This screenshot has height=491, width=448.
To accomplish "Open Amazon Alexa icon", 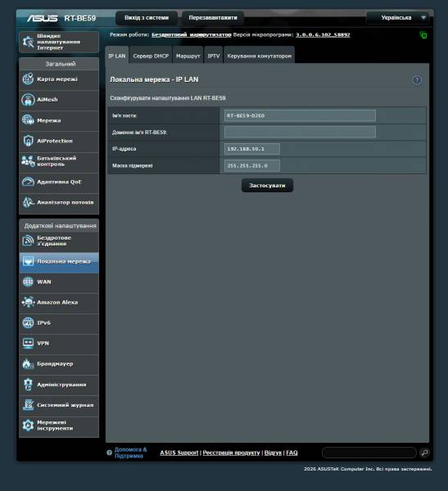I will click(x=28, y=302).
